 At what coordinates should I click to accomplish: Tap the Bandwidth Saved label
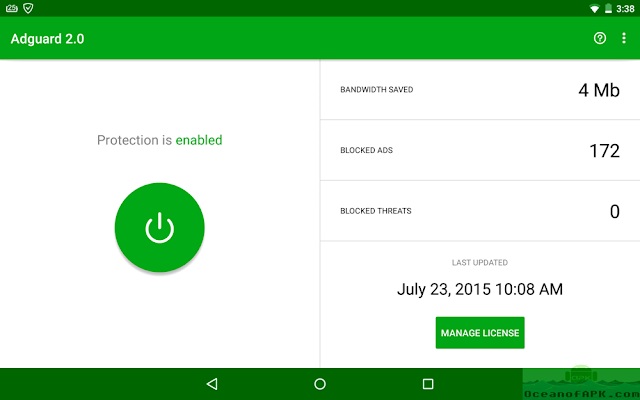[377, 89]
